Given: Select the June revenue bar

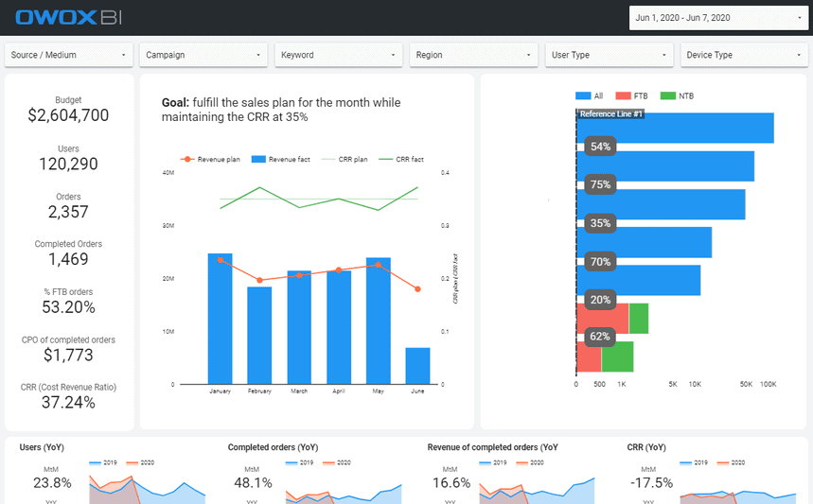Looking at the screenshot, I should pos(417,366).
